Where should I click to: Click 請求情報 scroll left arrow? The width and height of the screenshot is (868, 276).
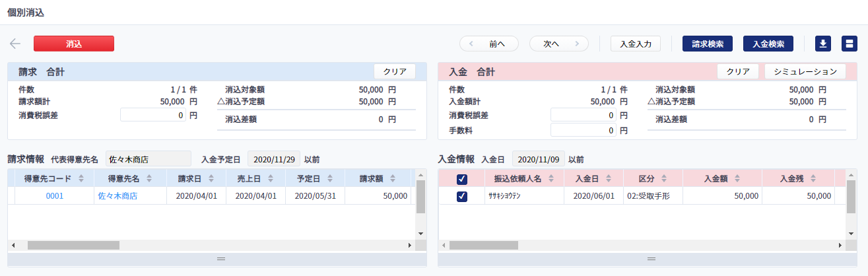tap(13, 245)
